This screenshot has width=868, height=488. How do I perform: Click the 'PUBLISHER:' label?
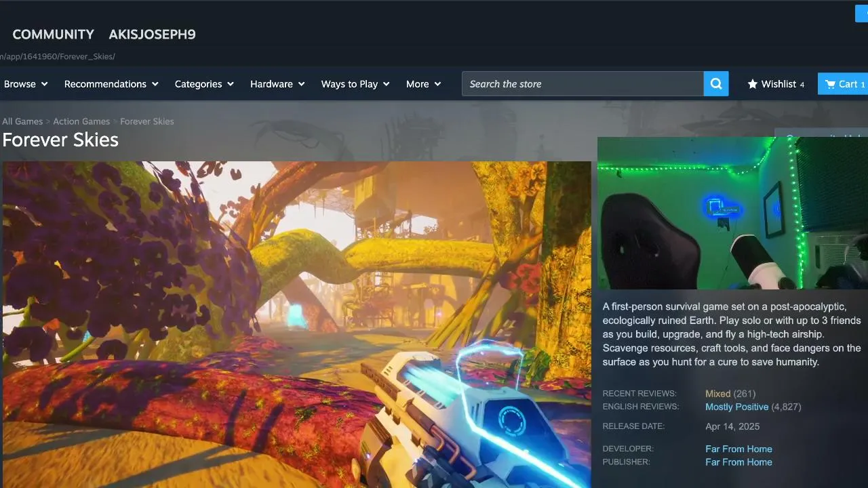[626, 462]
